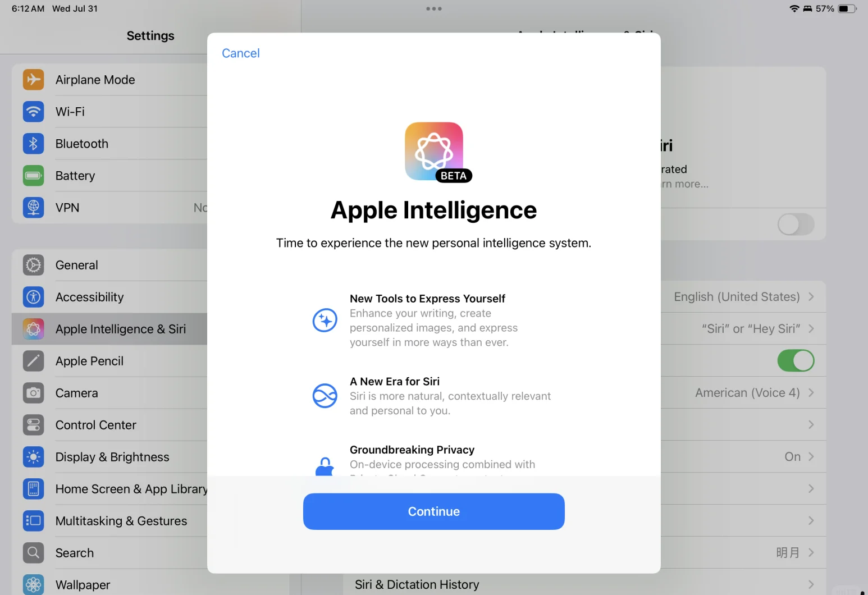Select the VPN globe icon
This screenshot has width=868, height=595.
(33, 207)
